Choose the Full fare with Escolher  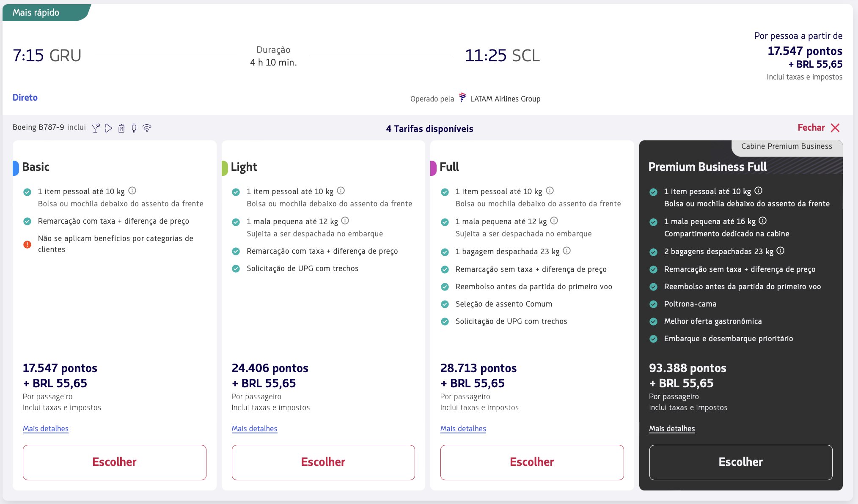[x=532, y=462]
